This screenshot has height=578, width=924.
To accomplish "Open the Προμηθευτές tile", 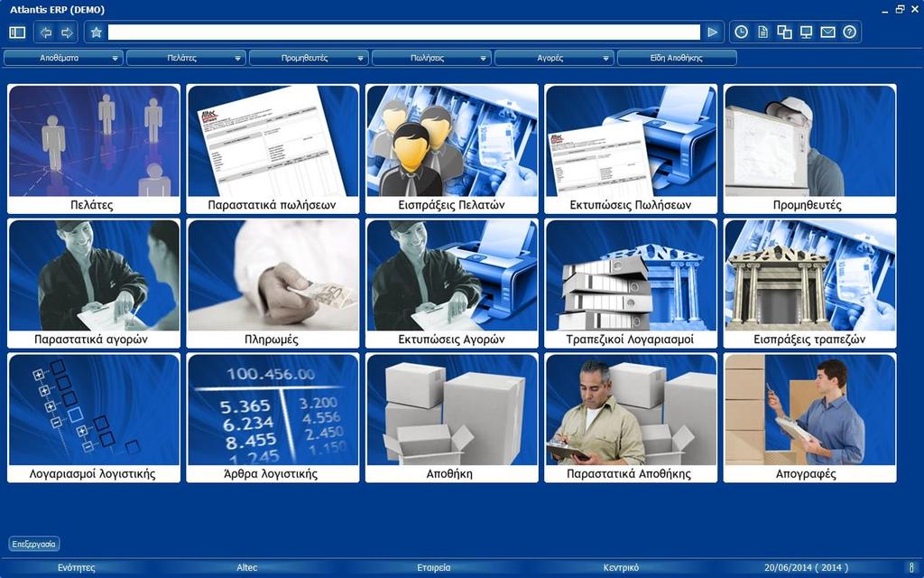I will [x=810, y=149].
